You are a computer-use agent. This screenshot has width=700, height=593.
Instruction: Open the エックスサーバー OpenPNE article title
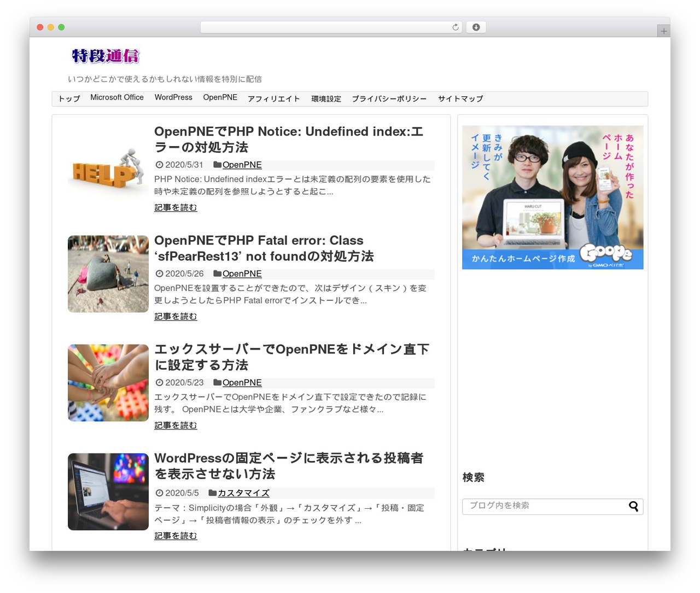coord(292,357)
